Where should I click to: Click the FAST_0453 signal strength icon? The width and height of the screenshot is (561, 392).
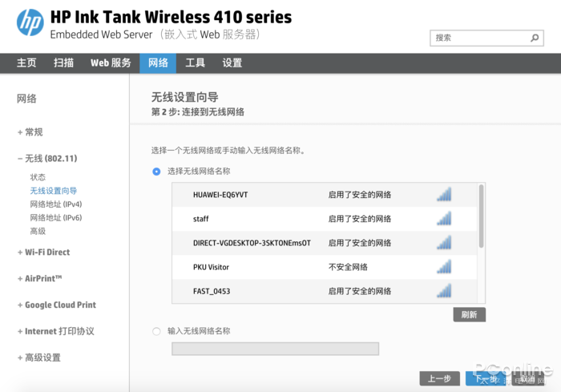(444, 291)
